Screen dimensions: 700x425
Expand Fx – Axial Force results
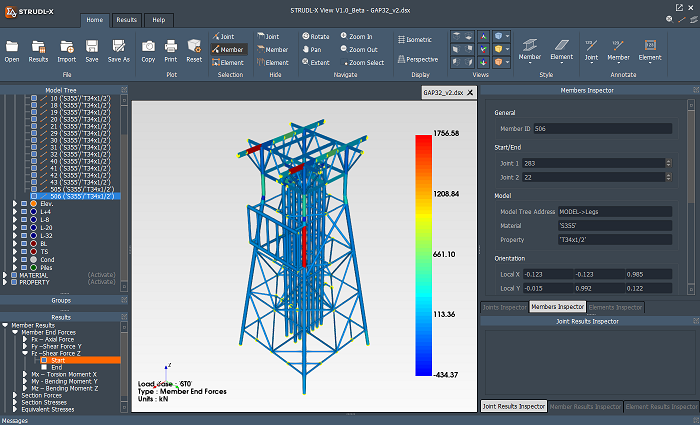25,339
